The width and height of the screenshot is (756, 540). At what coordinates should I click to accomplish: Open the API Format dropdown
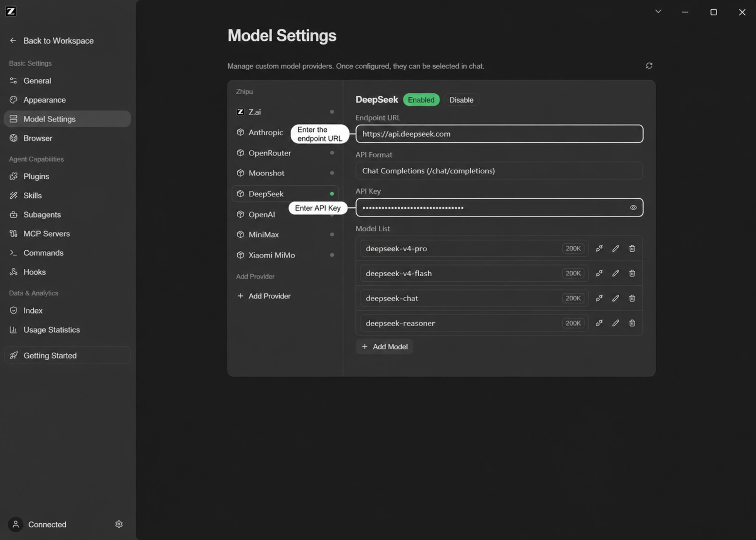pos(499,171)
